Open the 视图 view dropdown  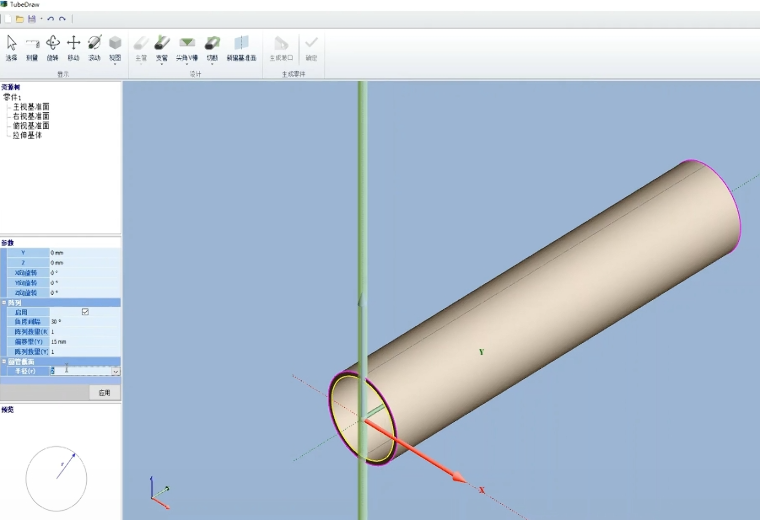point(115,47)
